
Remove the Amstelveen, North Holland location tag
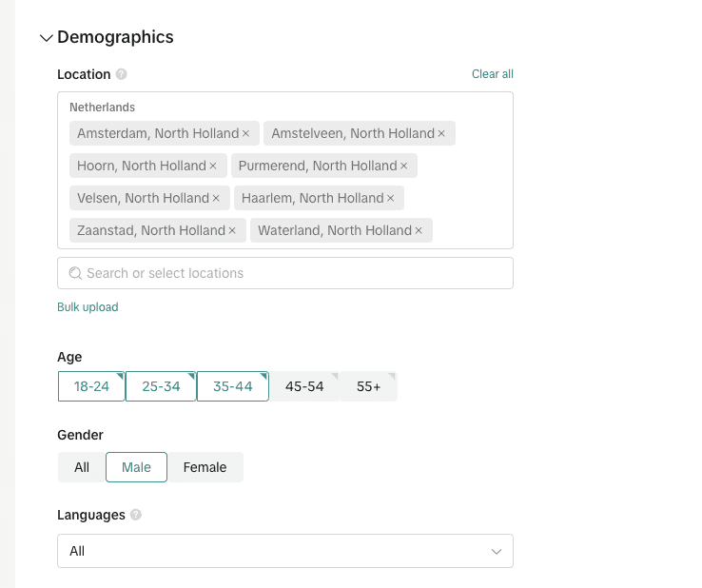pos(441,133)
